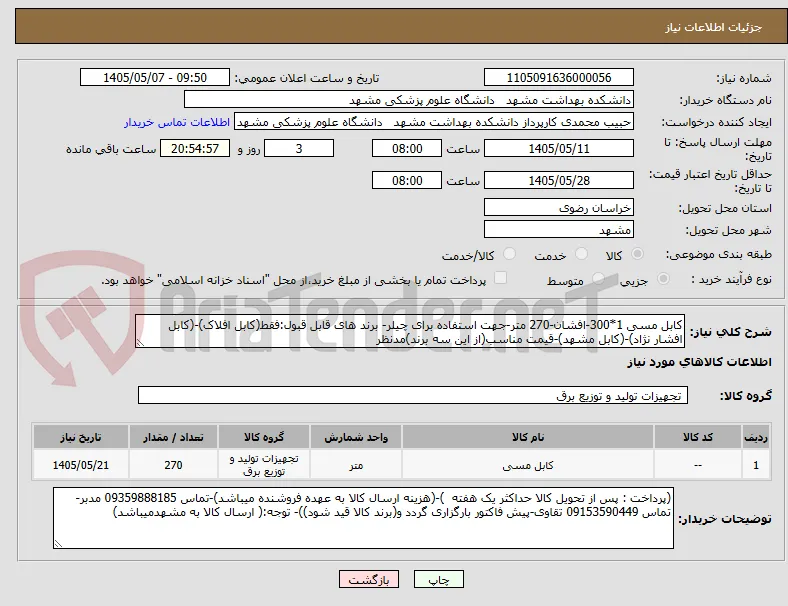
Task: Click the resize handle of description text area
Action: pos(140,343)
